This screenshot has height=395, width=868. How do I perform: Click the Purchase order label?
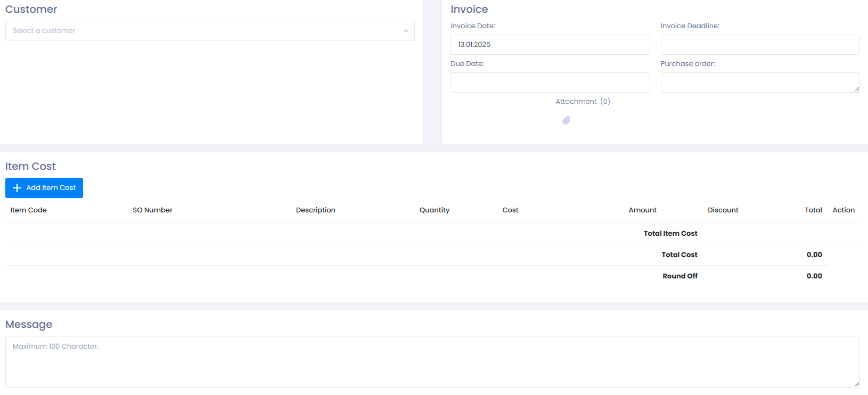(688, 64)
